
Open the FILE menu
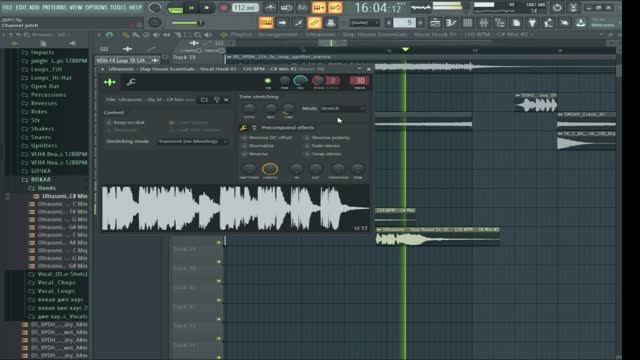(7, 7)
